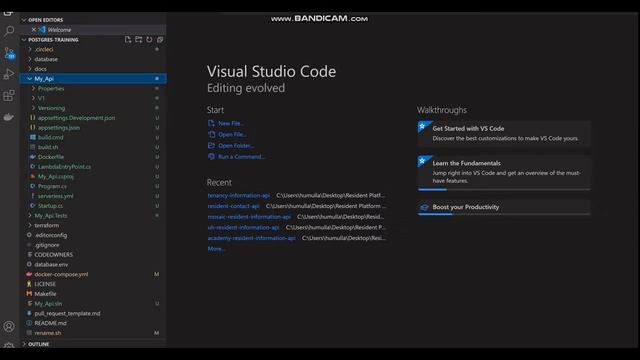Open recent mosaic-resident-information-api project

point(249,217)
